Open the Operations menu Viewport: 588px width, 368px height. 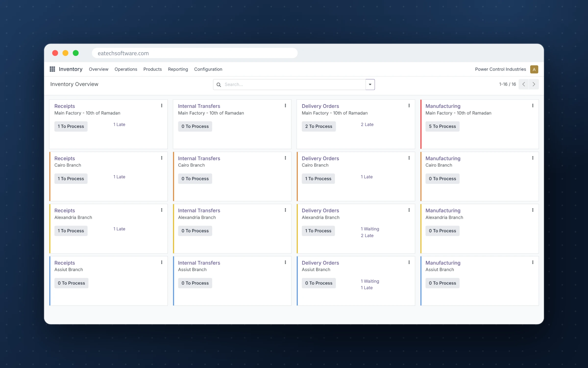tap(126, 69)
